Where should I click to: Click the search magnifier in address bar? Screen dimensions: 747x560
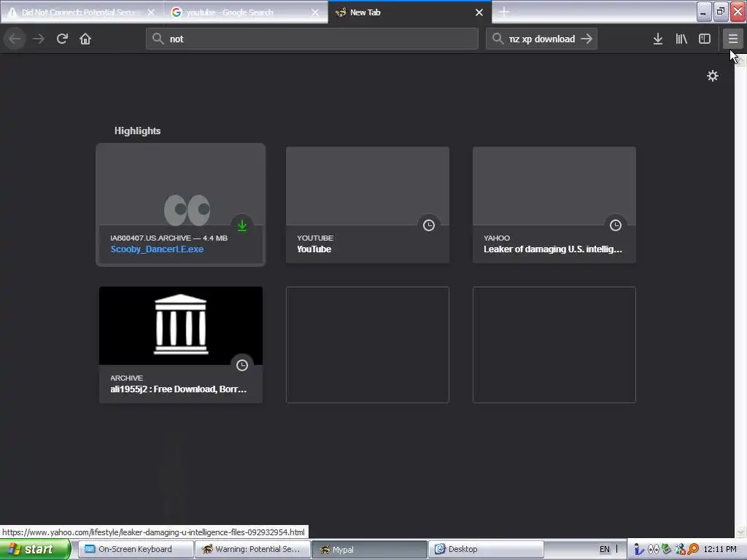[x=158, y=39]
